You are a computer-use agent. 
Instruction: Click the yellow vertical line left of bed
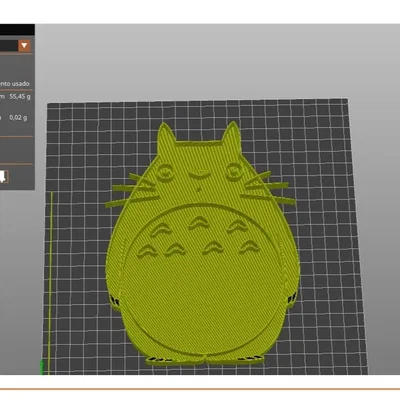coord(51,283)
